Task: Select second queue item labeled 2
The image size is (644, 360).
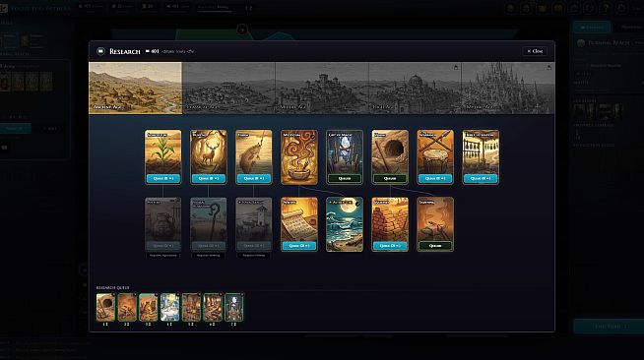Action: point(127,307)
